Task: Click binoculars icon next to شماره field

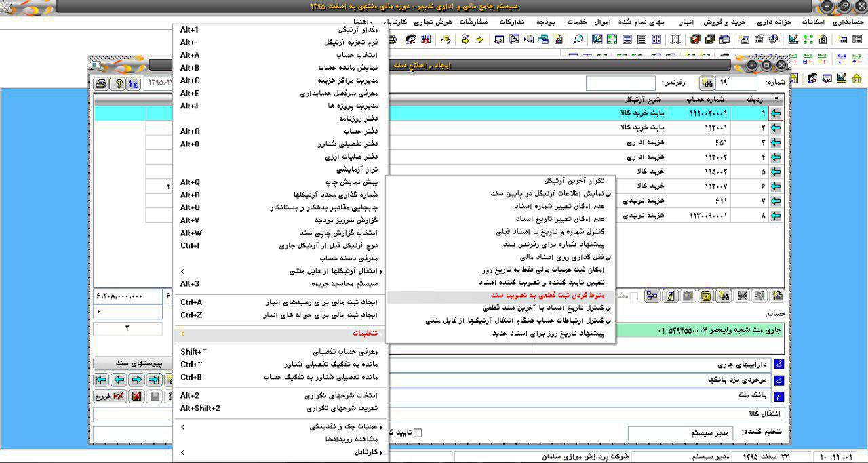Action: click(x=707, y=83)
